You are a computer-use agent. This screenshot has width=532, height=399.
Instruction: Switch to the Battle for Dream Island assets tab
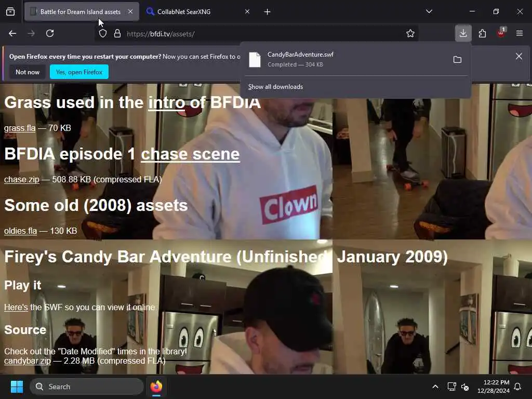pyautogui.click(x=82, y=11)
